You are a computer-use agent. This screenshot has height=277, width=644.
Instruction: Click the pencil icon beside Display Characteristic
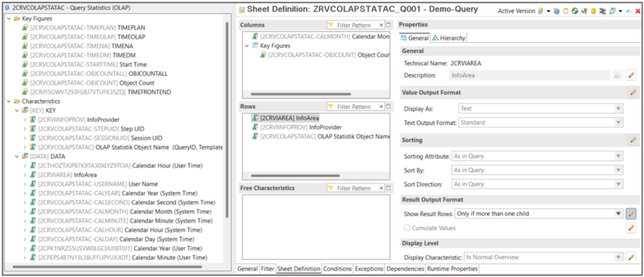(631, 257)
